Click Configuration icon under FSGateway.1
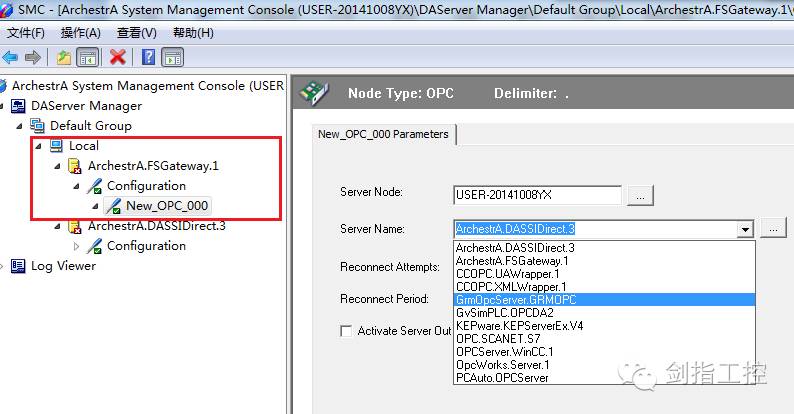Screen dimensions: 794x414 point(94,186)
